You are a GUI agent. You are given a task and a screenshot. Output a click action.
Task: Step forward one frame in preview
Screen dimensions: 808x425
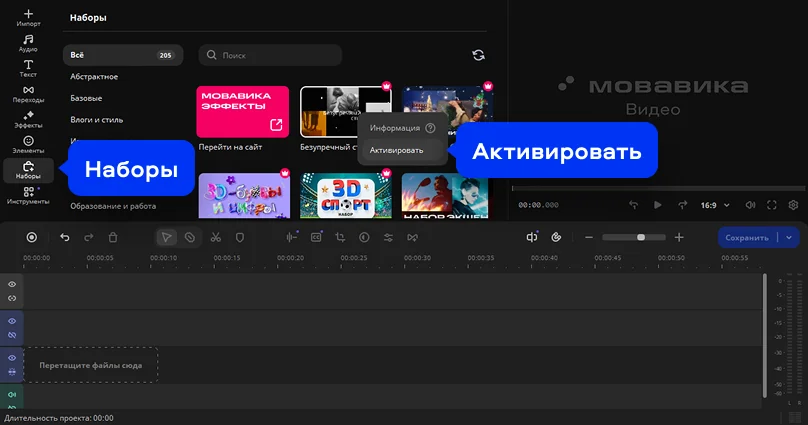tap(682, 205)
